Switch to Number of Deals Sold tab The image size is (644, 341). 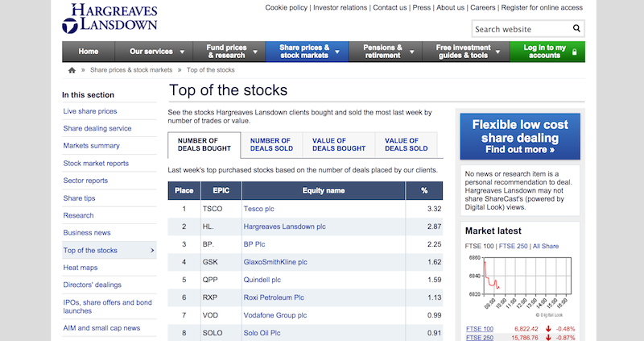(271, 144)
